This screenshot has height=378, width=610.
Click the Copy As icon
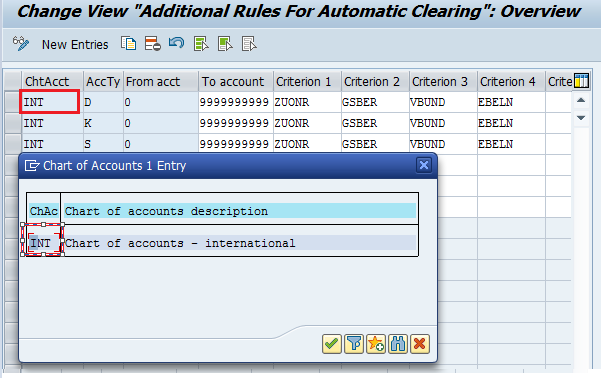pos(128,44)
